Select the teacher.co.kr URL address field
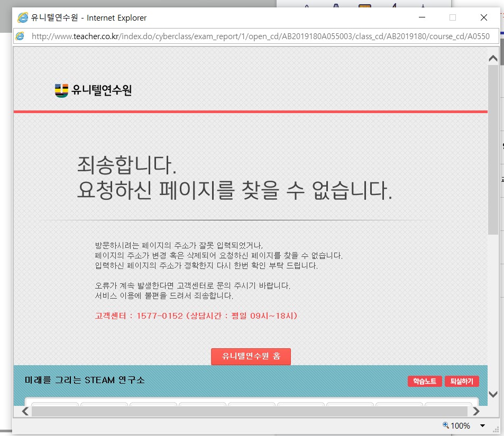Viewport: 504px width, 436px height. click(259, 36)
